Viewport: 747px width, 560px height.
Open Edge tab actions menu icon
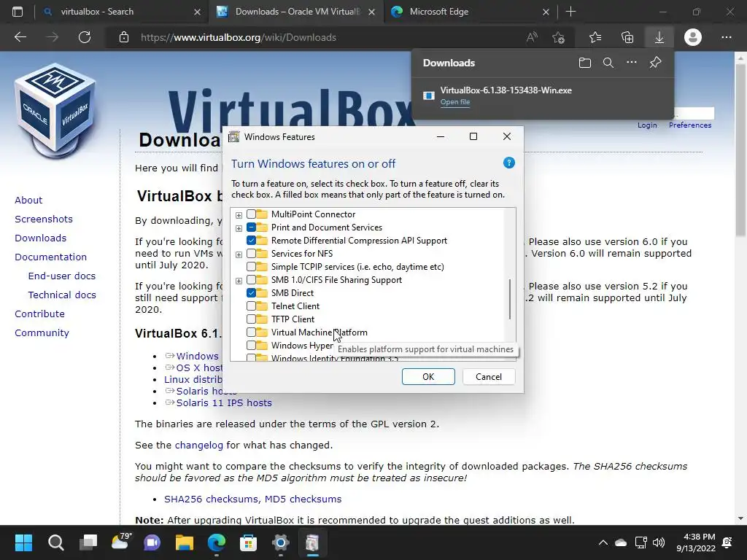click(x=18, y=12)
